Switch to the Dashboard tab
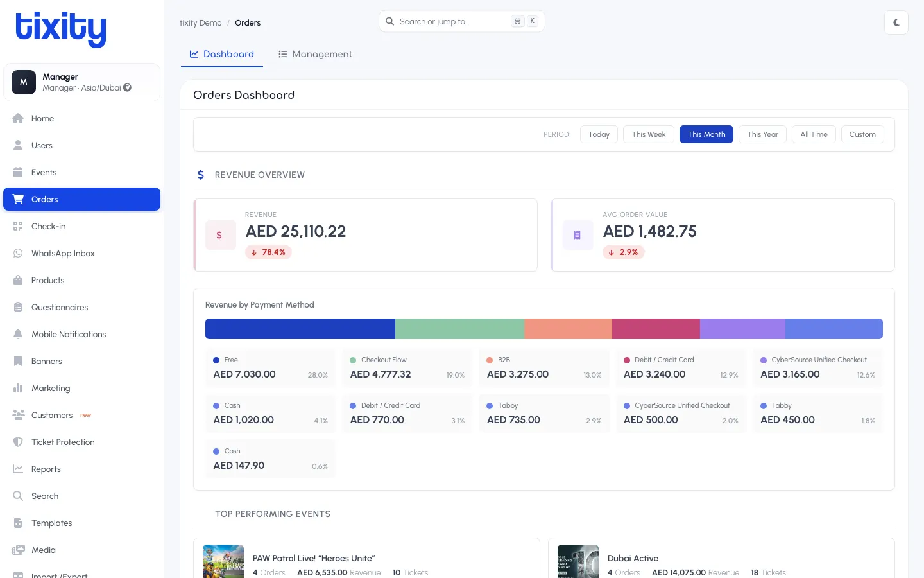This screenshot has width=924, height=578. click(222, 54)
